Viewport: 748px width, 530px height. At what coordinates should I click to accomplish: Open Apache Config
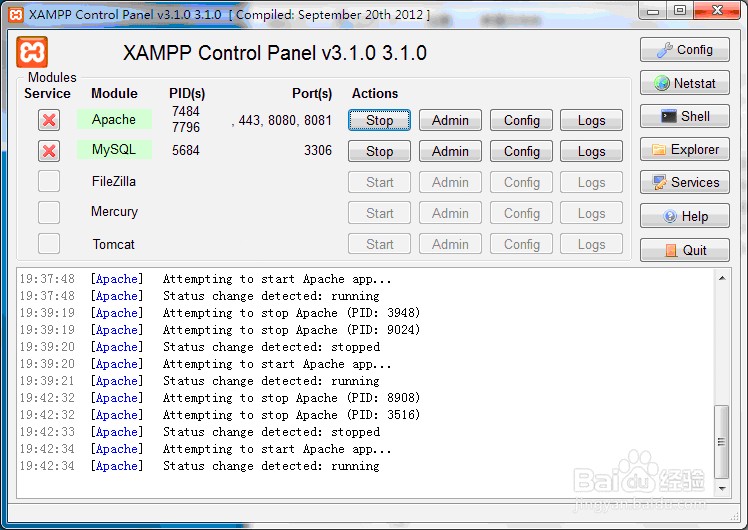[x=521, y=120]
